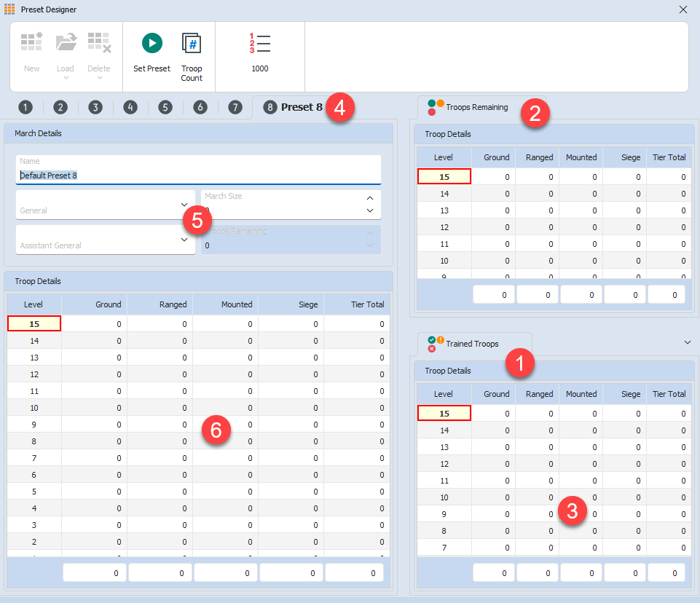Switch to preset tab 1
The width and height of the screenshot is (700, 603).
click(x=25, y=107)
